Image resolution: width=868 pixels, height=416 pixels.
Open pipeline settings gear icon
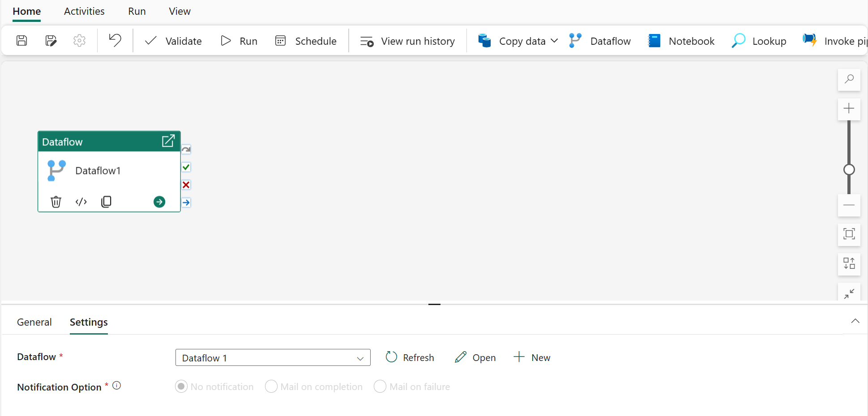(79, 41)
